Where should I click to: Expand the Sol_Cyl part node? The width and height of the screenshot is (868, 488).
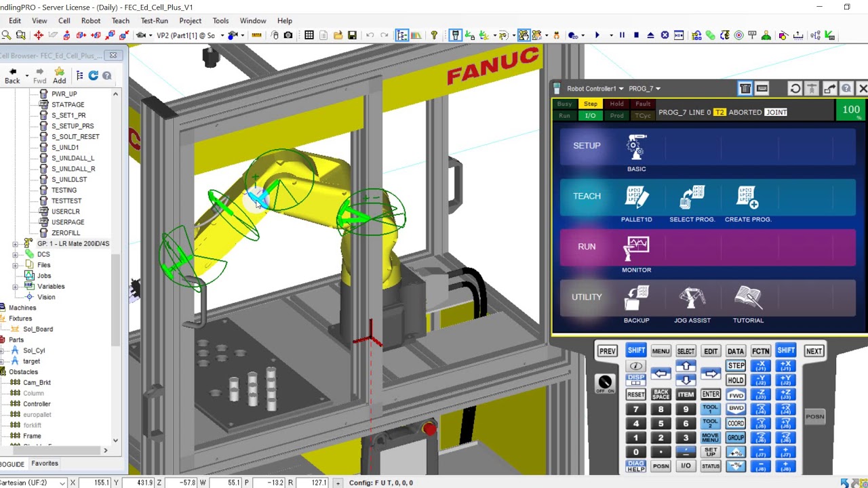[3, 351]
